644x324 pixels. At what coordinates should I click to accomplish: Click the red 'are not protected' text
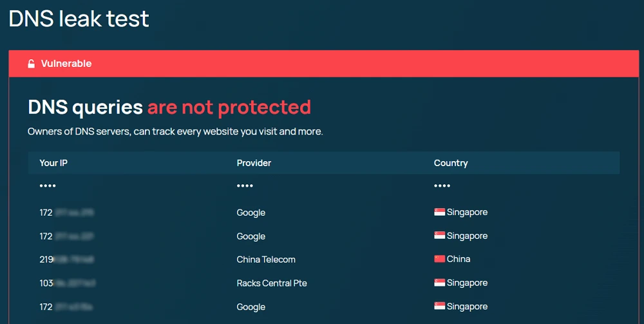coord(229,107)
